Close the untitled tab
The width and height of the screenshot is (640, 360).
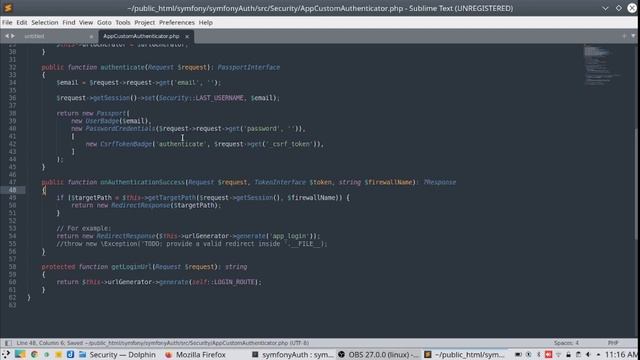coord(91,36)
